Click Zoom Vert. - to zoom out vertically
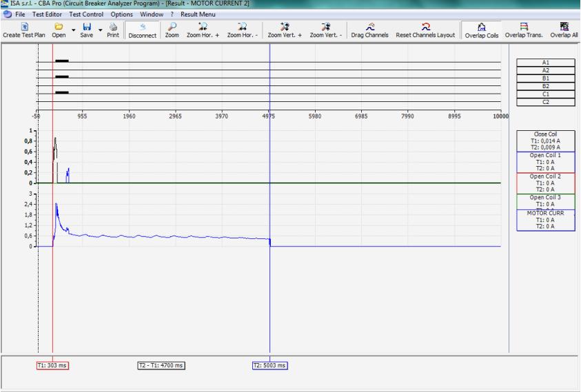Screen dimensions: 581x392 point(326,30)
